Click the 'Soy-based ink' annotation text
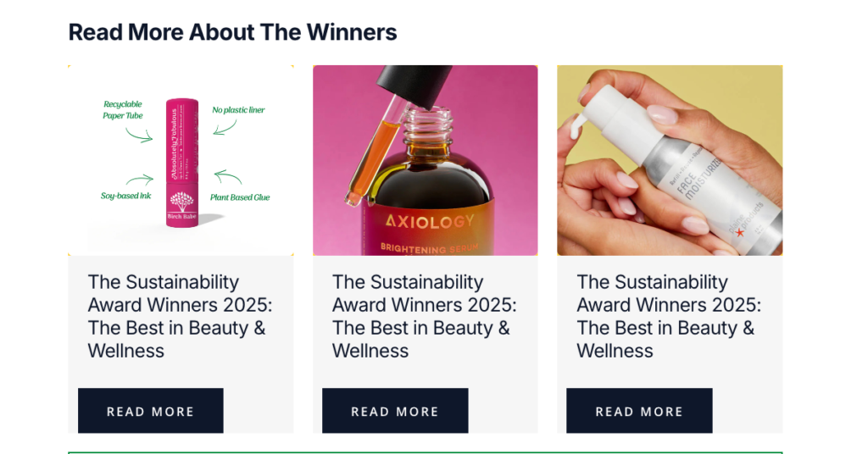 click(x=125, y=197)
